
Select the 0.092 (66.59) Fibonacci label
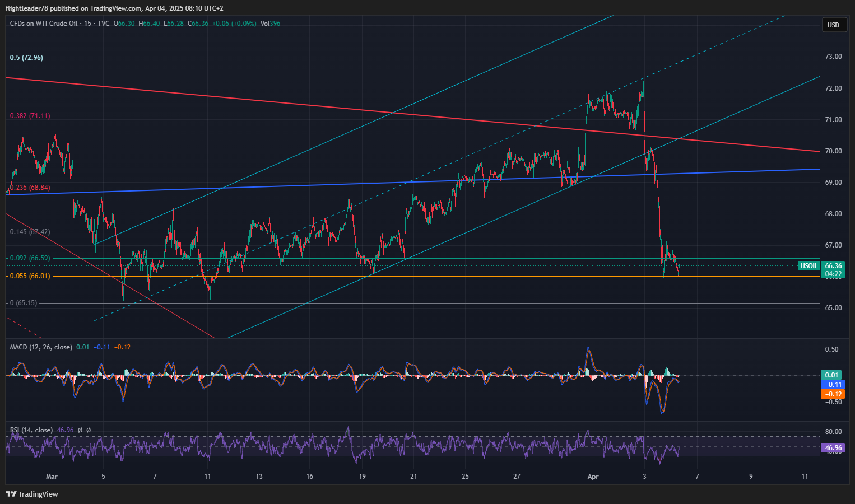(30, 258)
